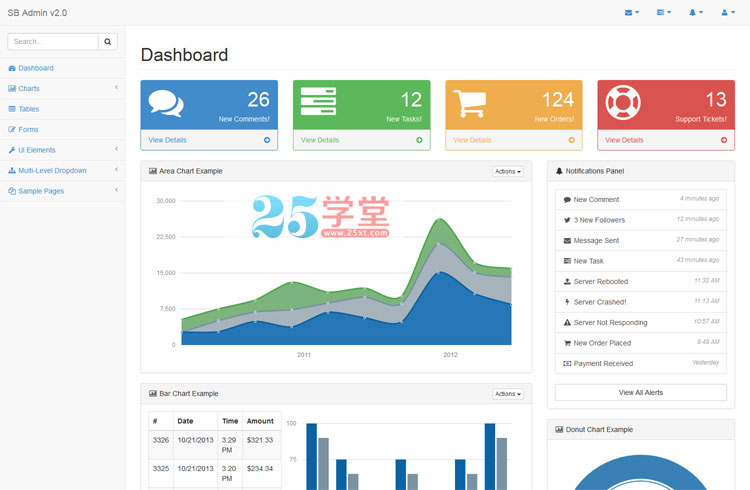750x490 pixels.
Task: Click the chevron next to Multi-Level Dropdown
Action: (116, 169)
